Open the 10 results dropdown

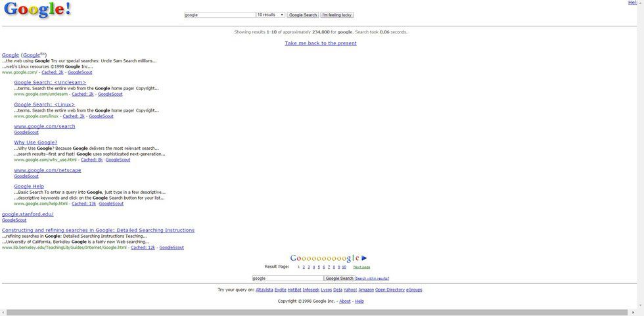pyautogui.click(x=270, y=14)
